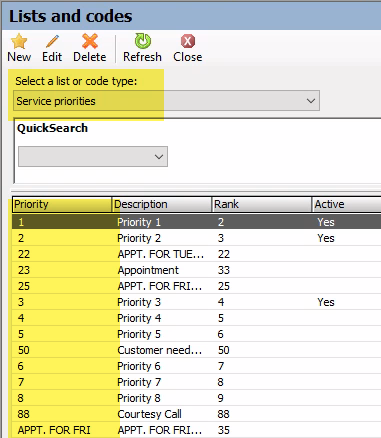Click the Delete red X icon
The width and height of the screenshot is (381, 438).
click(90, 41)
